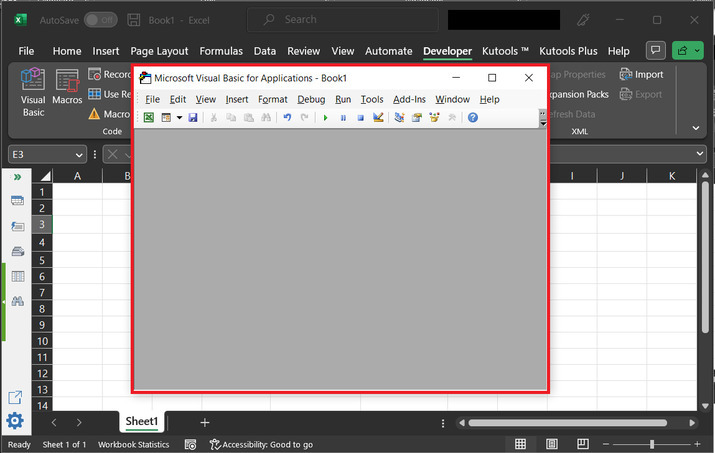Click Reset stop icon in VBA toolbar
Viewport: 715px width, 453px height.
click(x=360, y=118)
